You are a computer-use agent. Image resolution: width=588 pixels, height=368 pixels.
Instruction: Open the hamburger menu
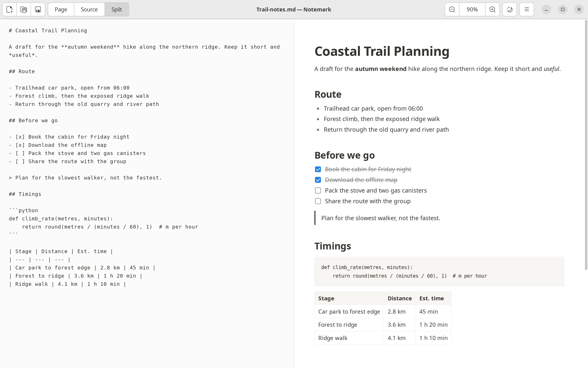tap(527, 9)
